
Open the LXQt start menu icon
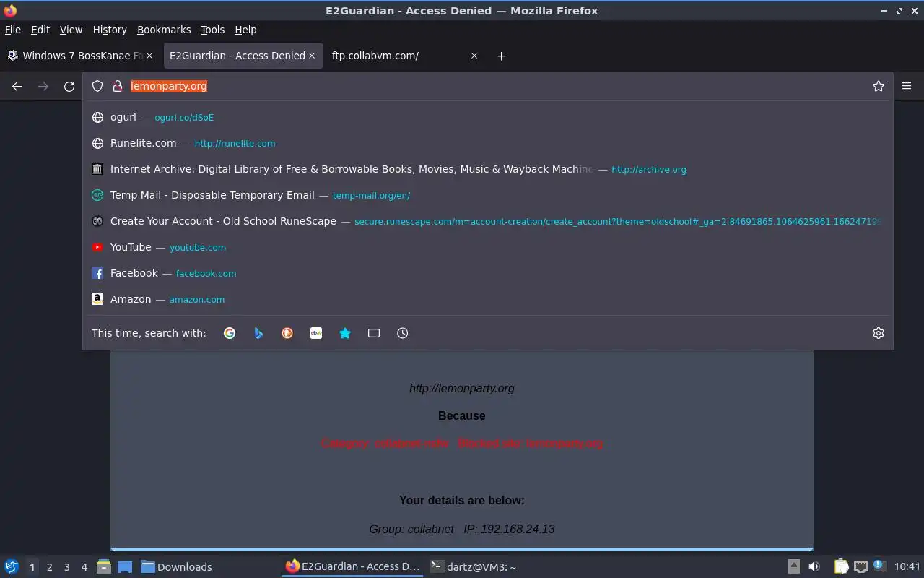pos(12,567)
